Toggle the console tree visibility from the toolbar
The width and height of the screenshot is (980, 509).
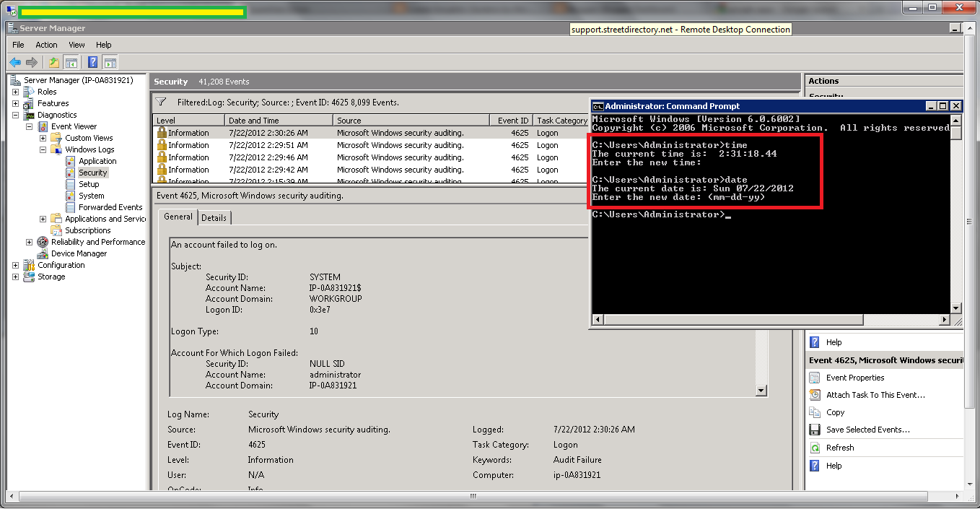click(x=71, y=62)
